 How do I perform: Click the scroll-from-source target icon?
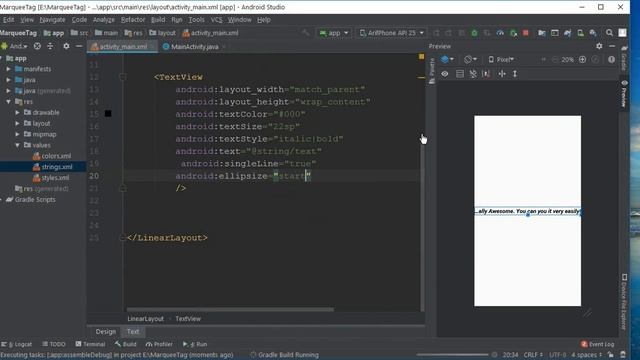[37, 47]
